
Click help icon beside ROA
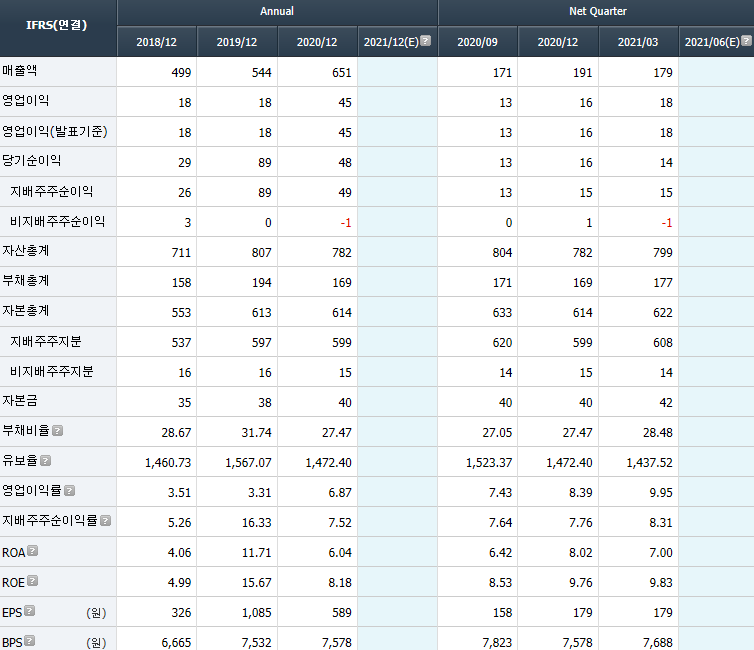tap(33, 551)
